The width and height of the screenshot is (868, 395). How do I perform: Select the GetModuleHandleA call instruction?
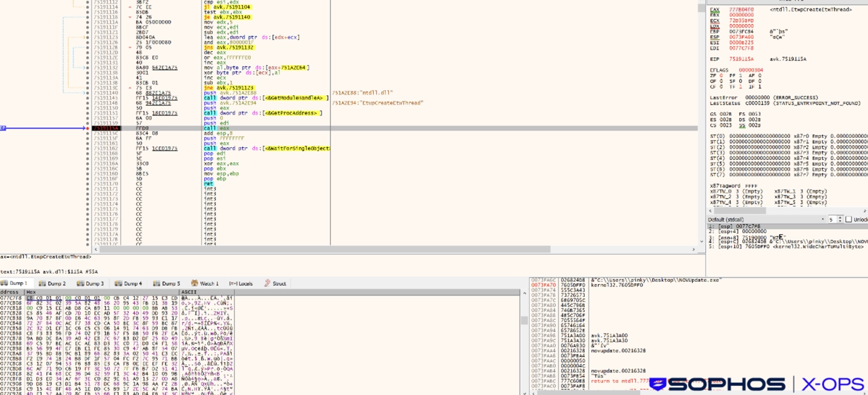click(x=266, y=98)
